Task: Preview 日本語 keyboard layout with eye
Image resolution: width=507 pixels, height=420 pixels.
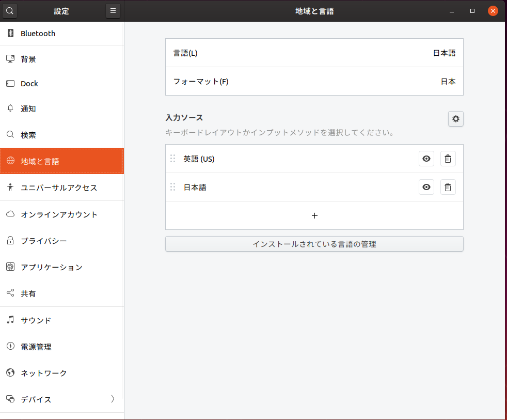Action: tap(426, 187)
